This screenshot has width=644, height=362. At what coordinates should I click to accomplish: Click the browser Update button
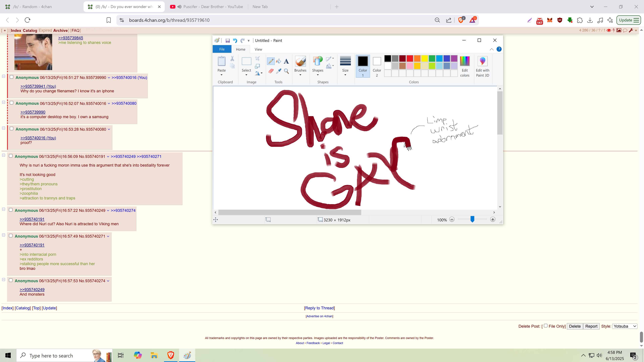point(629,20)
